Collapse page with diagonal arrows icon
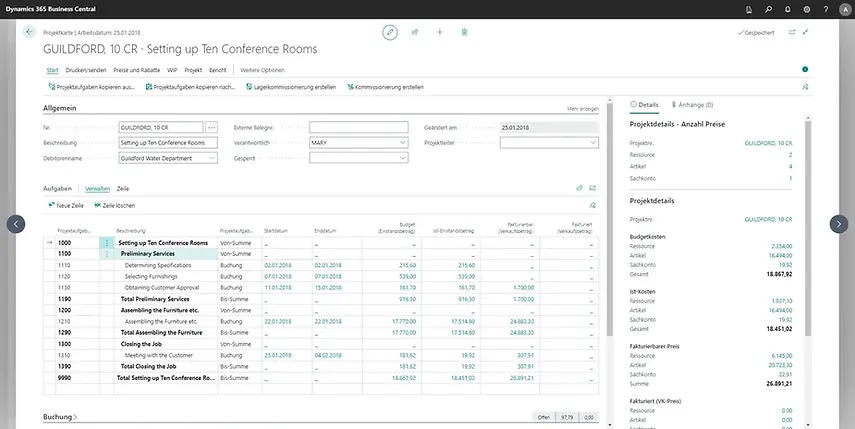The height and width of the screenshot is (429, 855). point(805,33)
